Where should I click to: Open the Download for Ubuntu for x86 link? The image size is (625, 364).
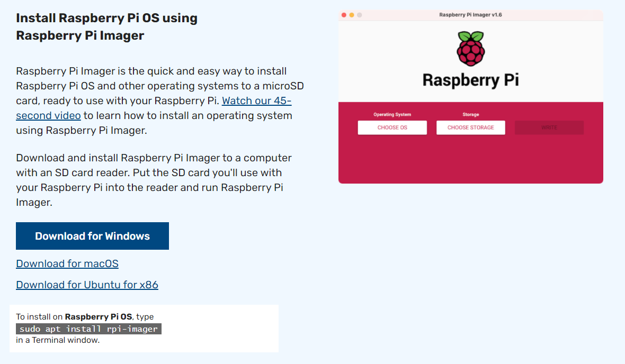[x=87, y=285]
